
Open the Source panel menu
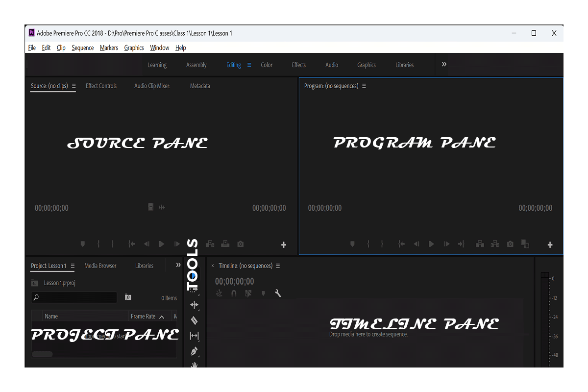pyautogui.click(x=74, y=86)
